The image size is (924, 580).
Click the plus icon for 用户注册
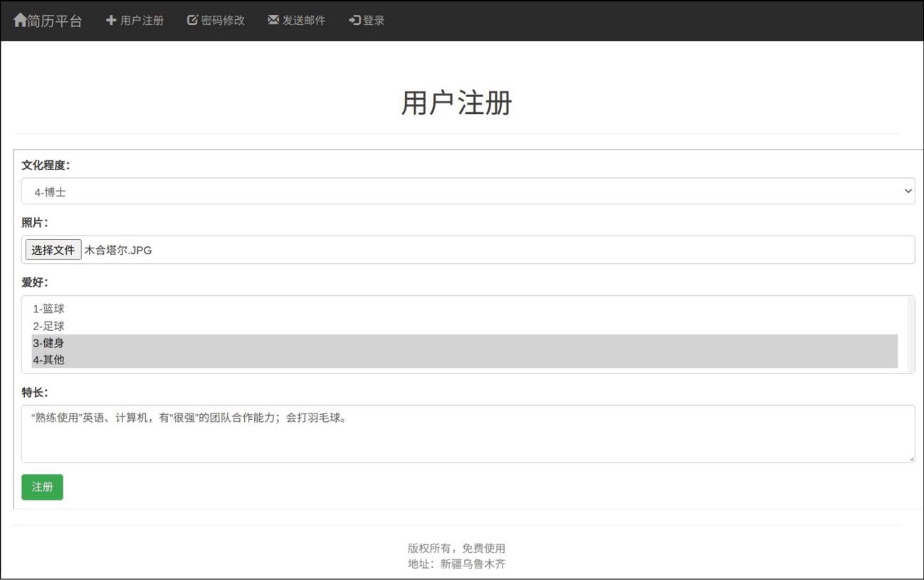(x=111, y=20)
